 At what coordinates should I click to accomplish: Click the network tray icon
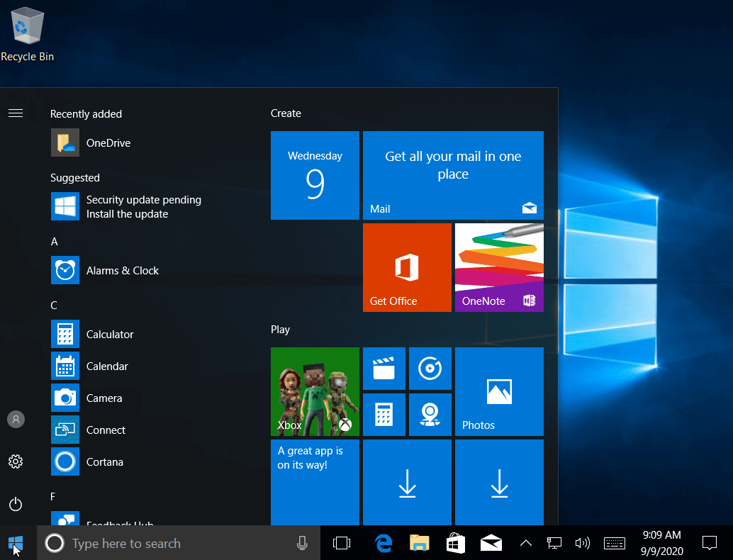pyautogui.click(x=554, y=543)
